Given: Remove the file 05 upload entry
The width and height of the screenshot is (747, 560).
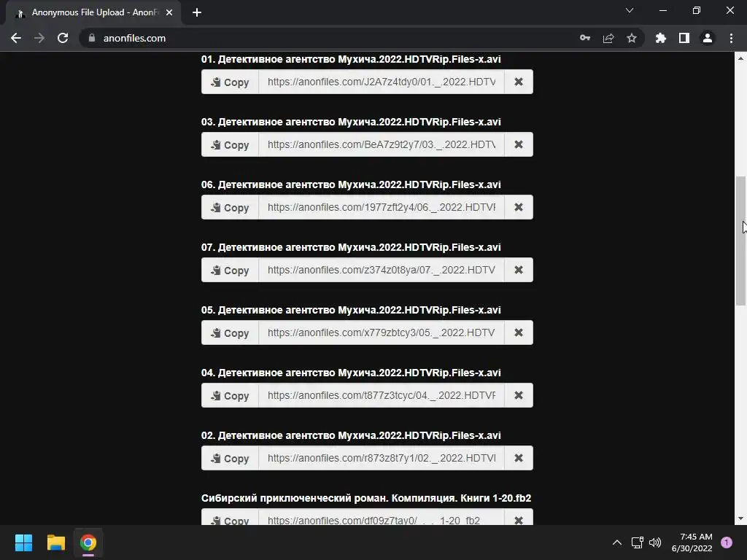Looking at the screenshot, I should click(x=519, y=332).
